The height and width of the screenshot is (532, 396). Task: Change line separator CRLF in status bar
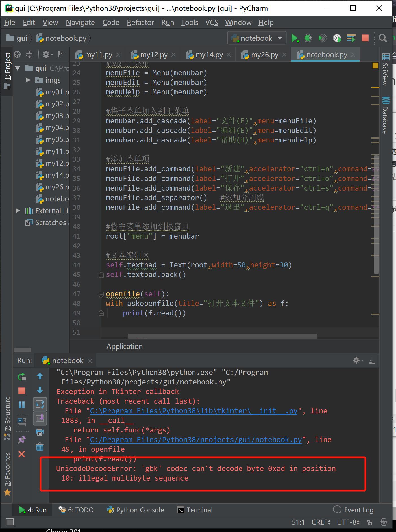coord(321,522)
